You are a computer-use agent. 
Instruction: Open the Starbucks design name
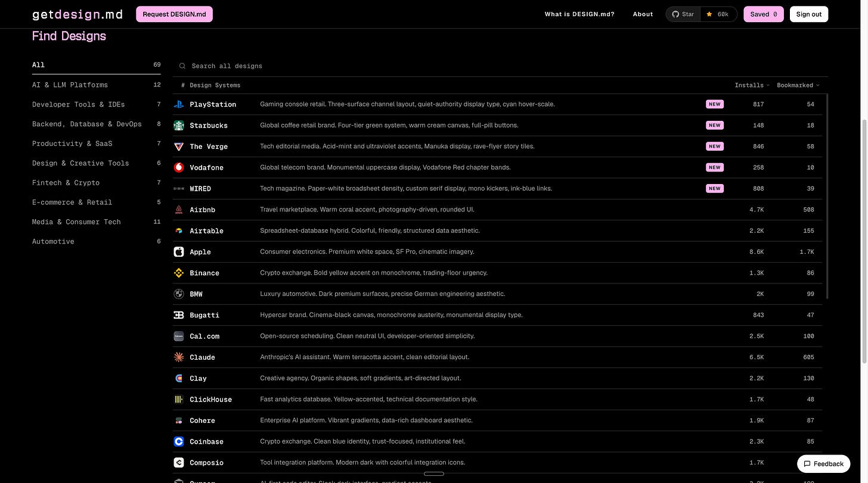(x=209, y=125)
